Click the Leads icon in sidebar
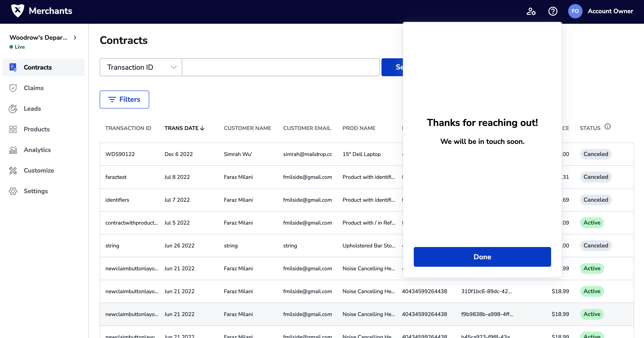This screenshot has height=338, width=644. tap(13, 108)
